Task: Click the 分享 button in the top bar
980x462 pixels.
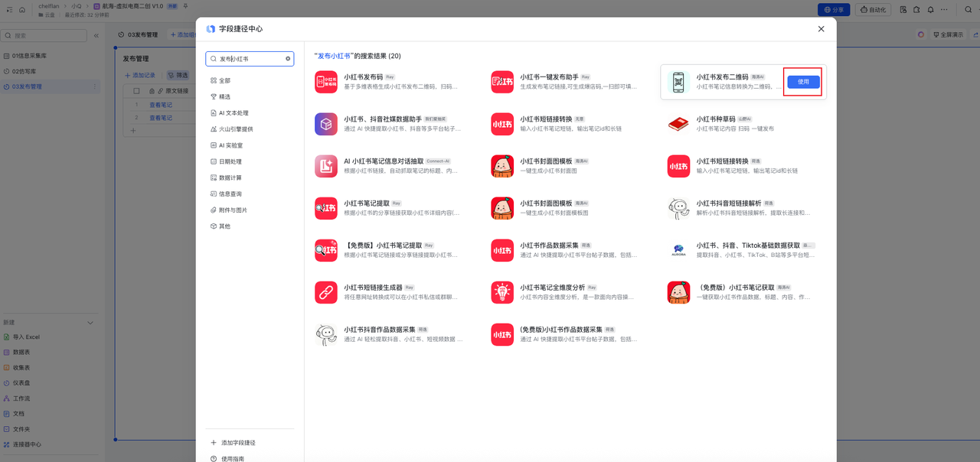Action: click(834, 10)
